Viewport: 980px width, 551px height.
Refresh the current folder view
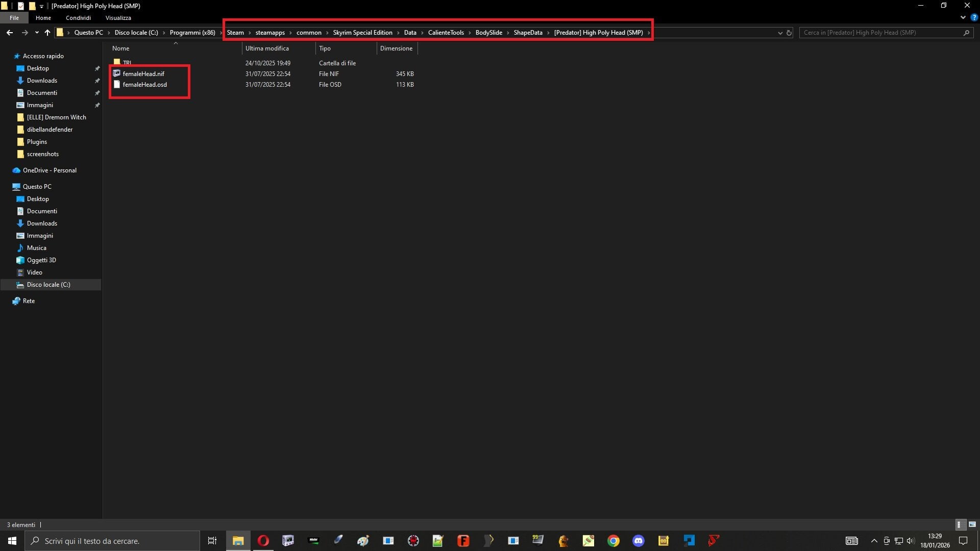[x=789, y=33]
